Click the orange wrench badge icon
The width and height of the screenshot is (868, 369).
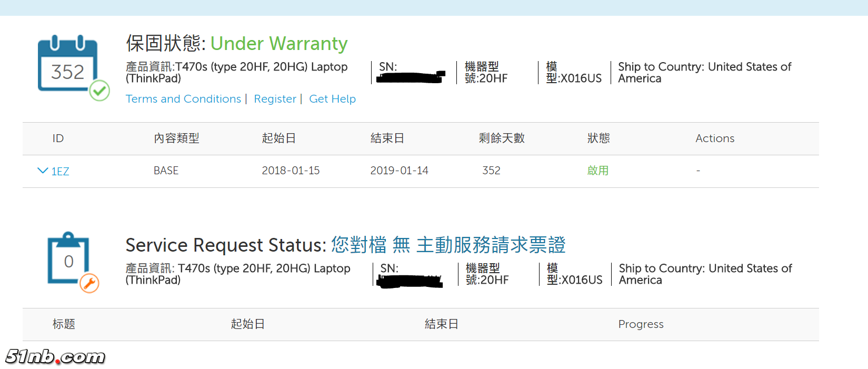coord(89,283)
